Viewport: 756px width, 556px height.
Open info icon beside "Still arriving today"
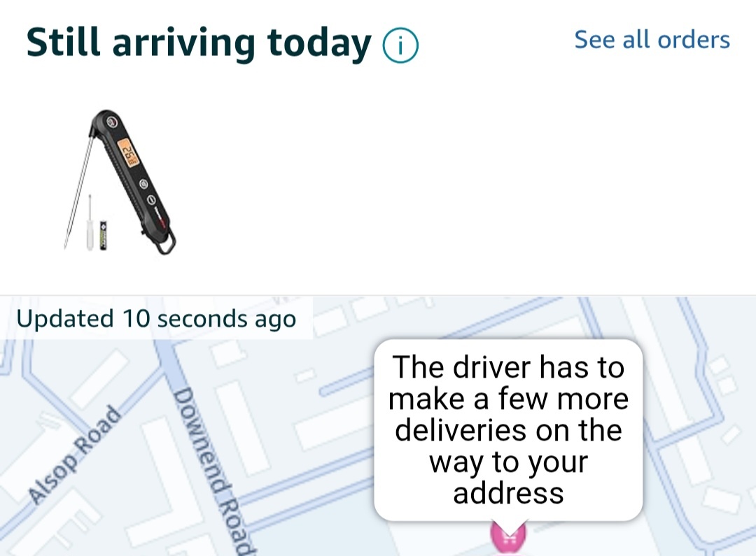400,46
